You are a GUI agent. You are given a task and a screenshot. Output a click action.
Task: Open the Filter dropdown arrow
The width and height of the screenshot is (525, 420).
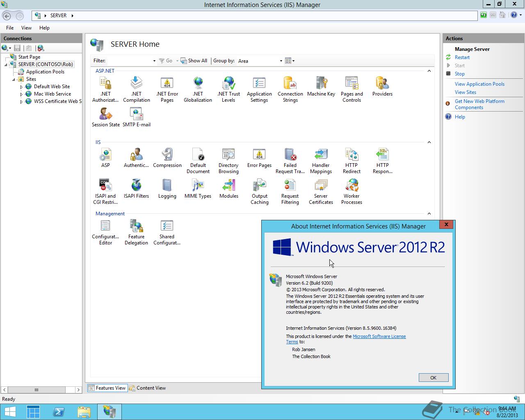[154, 61]
